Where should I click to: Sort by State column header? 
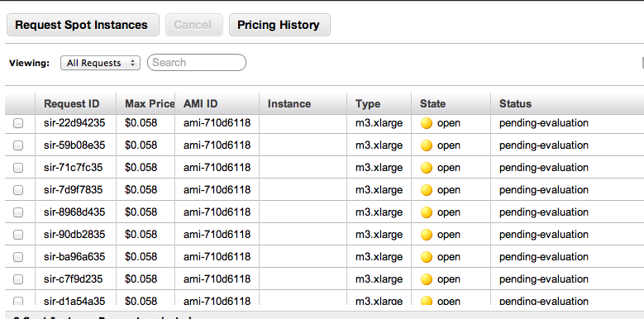(x=451, y=103)
